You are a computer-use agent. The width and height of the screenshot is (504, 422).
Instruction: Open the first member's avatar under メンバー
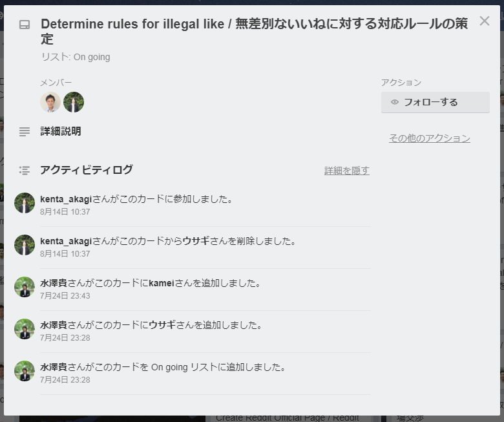pos(50,102)
